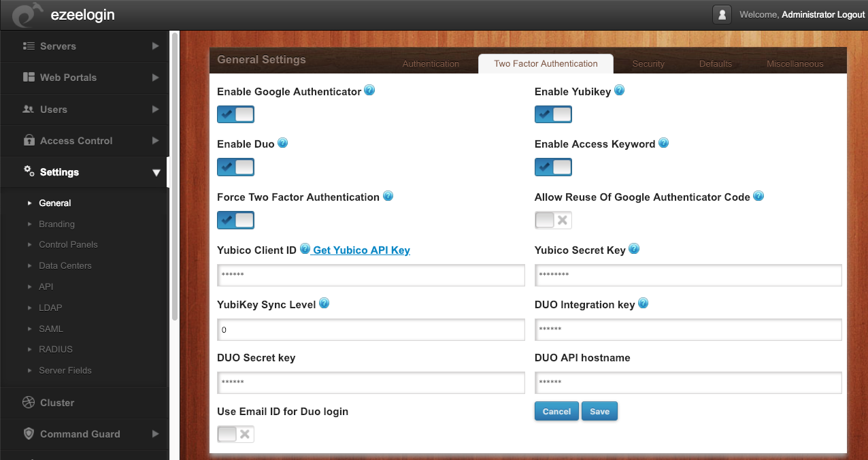The image size is (868, 460).
Task: Focus the Yubico Client ID field
Action: [x=371, y=275]
